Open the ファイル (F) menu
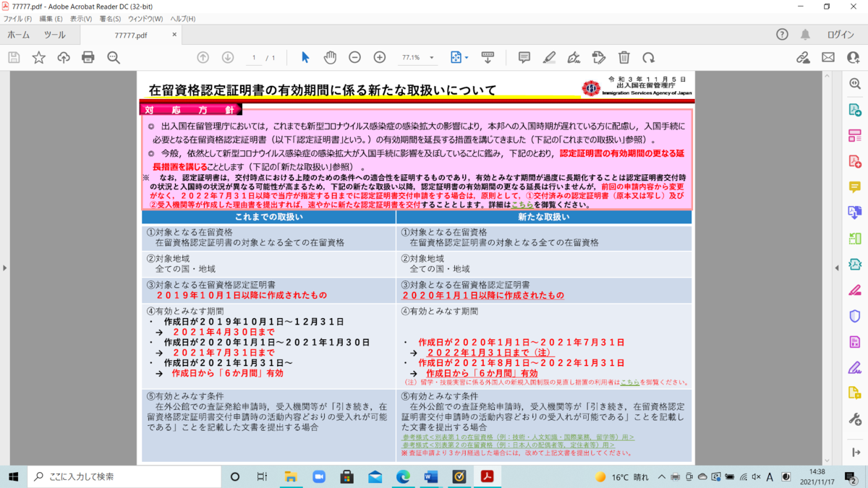 coord(17,19)
